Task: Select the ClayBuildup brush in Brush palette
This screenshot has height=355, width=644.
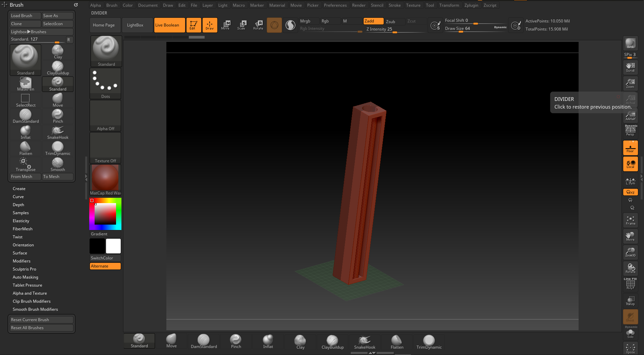Action: tap(58, 68)
